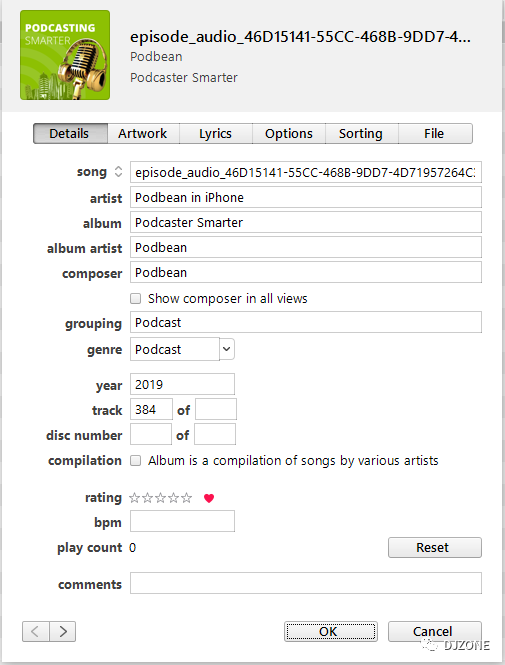Open the Lyrics tab
505x665 pixels.
pos(216,134)
